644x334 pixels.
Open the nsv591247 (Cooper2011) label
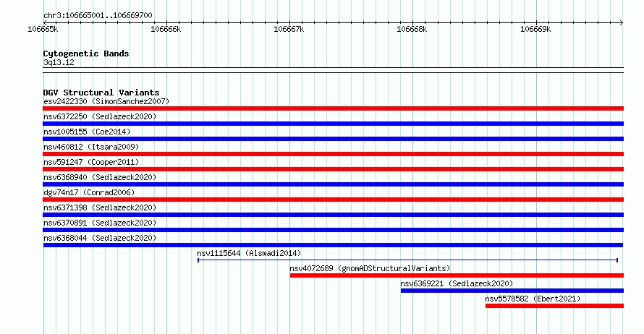point(91,162)
